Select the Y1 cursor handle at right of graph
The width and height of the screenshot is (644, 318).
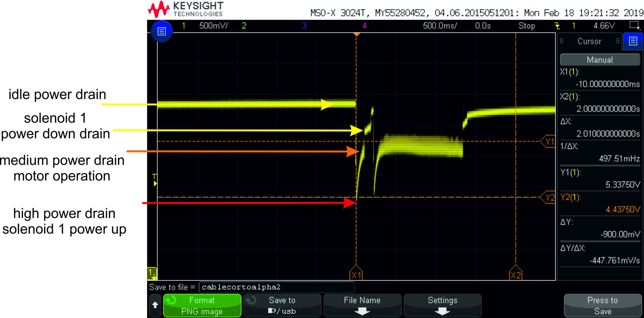pyautogui.click(x=548, y=141)
